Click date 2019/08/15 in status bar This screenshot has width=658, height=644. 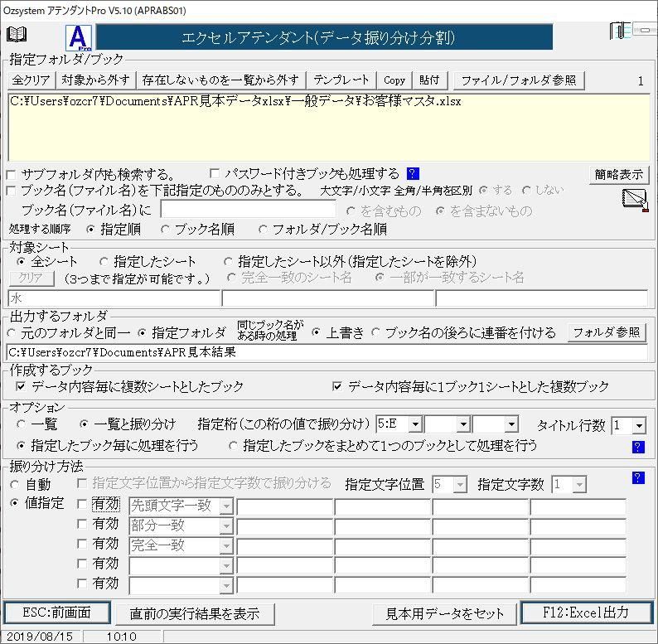[40, 637]
